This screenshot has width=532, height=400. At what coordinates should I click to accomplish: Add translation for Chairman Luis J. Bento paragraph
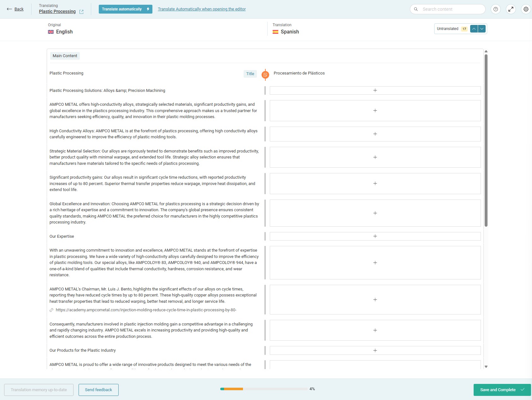pyautogui.click(x=375, y=300)
